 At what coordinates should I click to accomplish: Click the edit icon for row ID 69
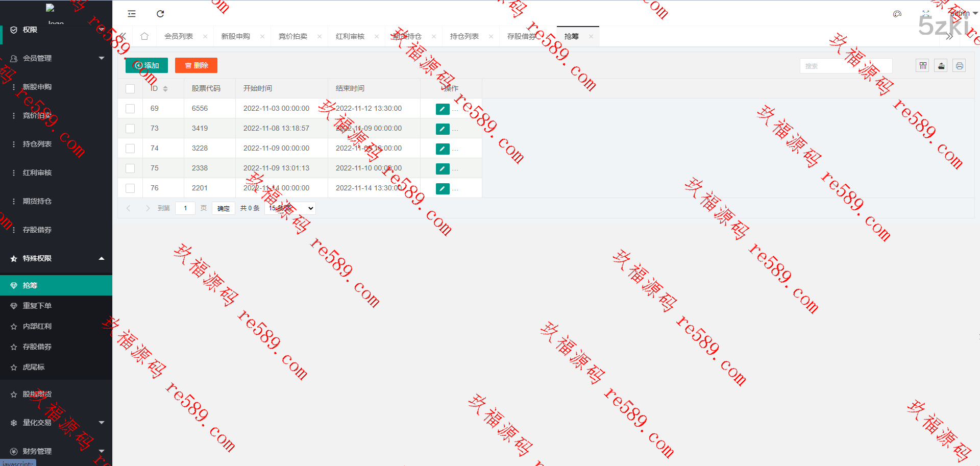pyautogui.click(x=442, y=109)
